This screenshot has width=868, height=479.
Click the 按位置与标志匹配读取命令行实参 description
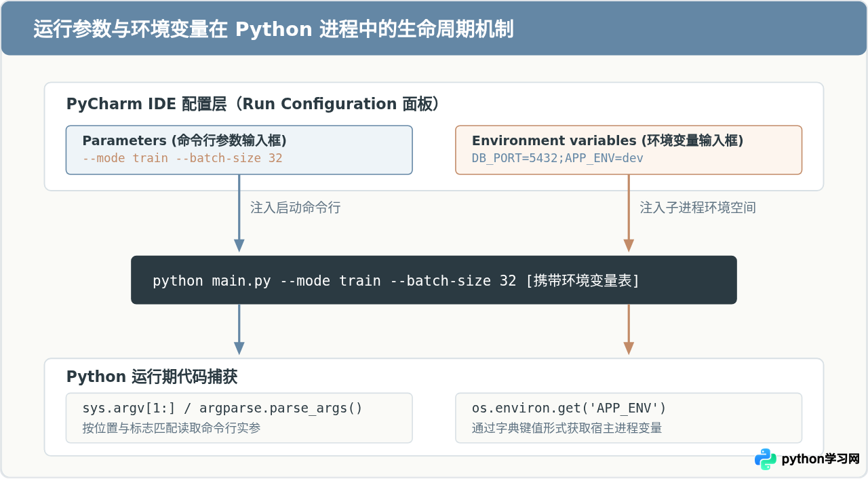tap(172, 428)
